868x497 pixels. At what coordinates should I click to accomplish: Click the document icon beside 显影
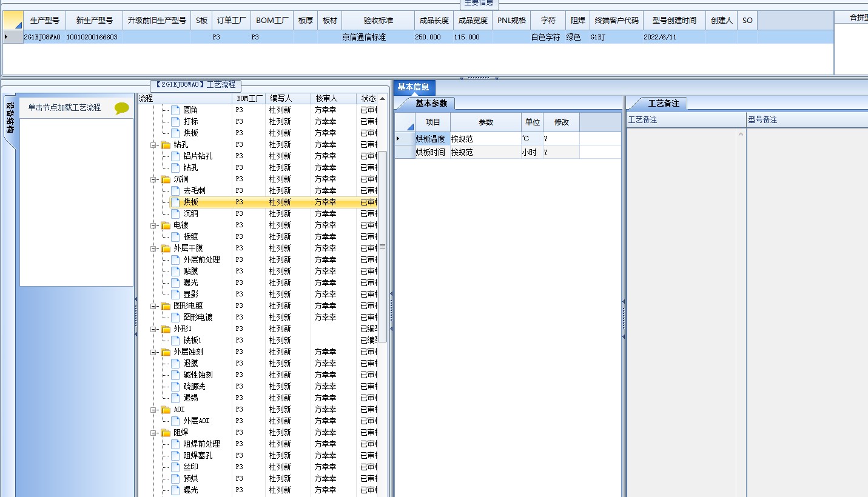click(175, 295)
